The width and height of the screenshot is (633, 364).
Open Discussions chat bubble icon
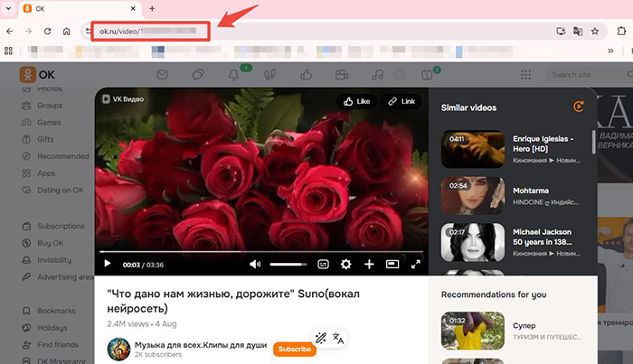[x=198, y=75]
